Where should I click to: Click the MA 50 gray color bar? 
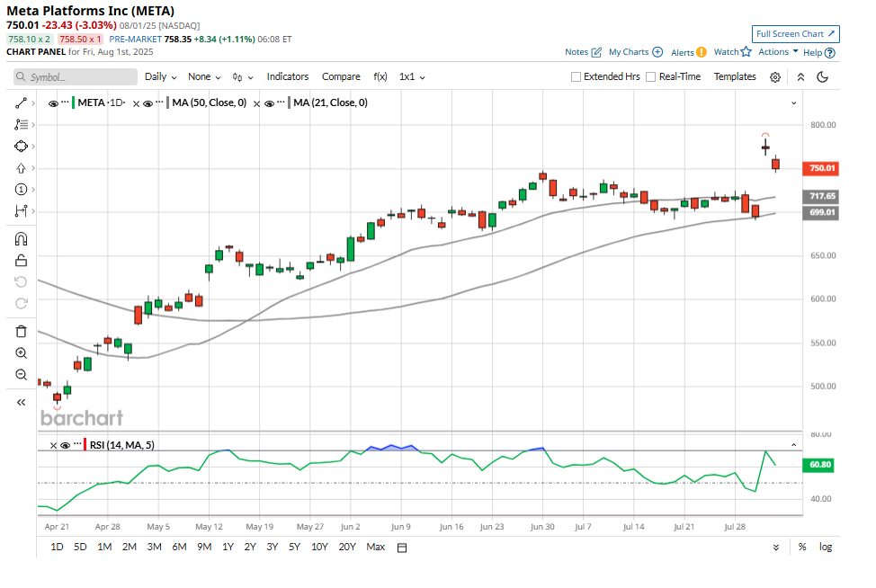(x=167, y=103)
